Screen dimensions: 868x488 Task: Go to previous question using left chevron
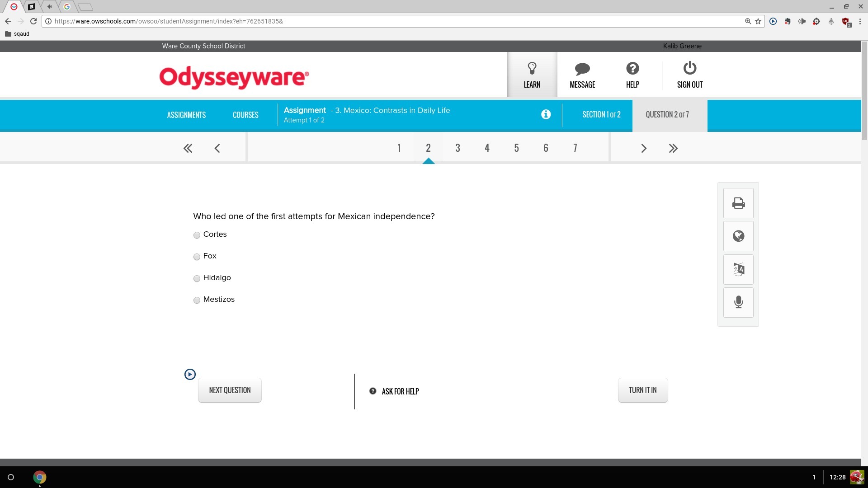pos(217,148)
